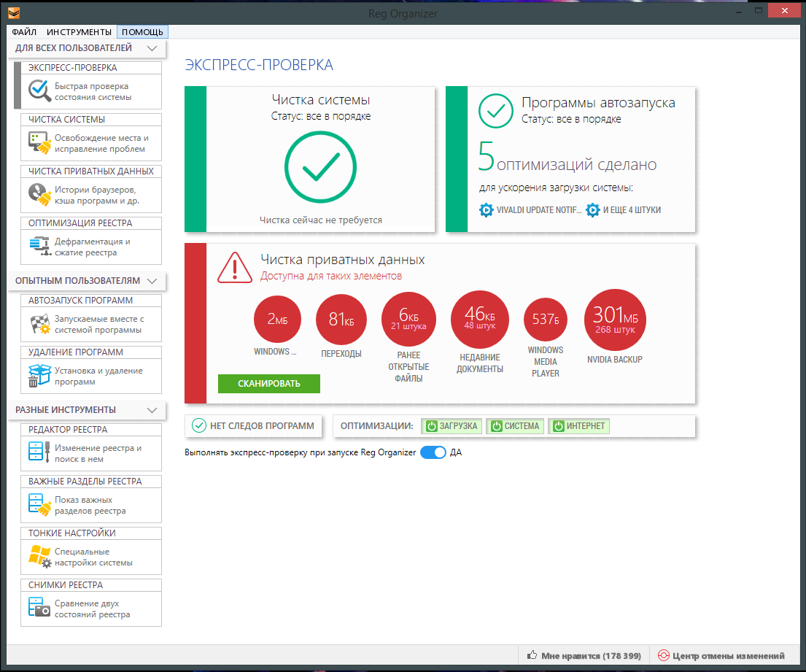Viewport: 806px width, 672px height.
Task: Click the 6 КБ previously opened files circle
Action: pyautogui.click(x=408, y=320)
